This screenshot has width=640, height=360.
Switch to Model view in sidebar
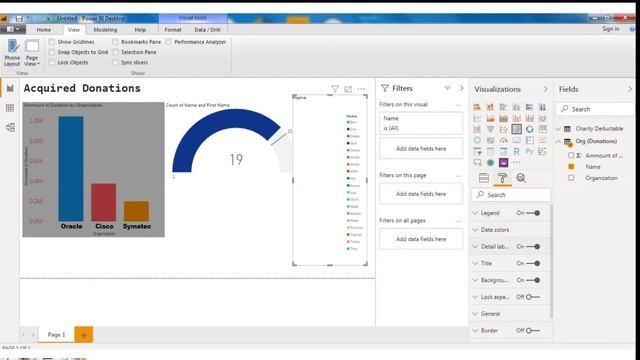coord(10,127)
